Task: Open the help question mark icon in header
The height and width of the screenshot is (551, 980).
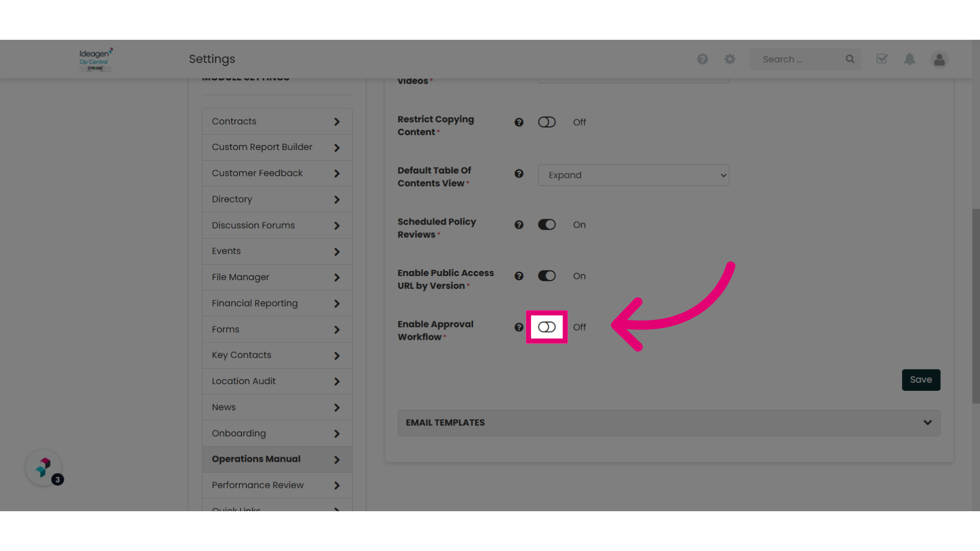Action: click(x=702, y=59)
